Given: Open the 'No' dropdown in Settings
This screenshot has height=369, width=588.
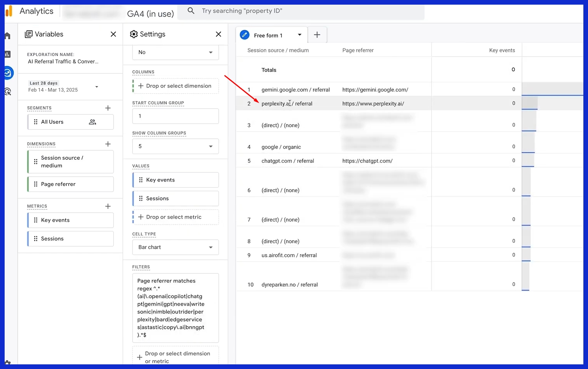Looking at the screenshot, I should click(x=176, y=52).
